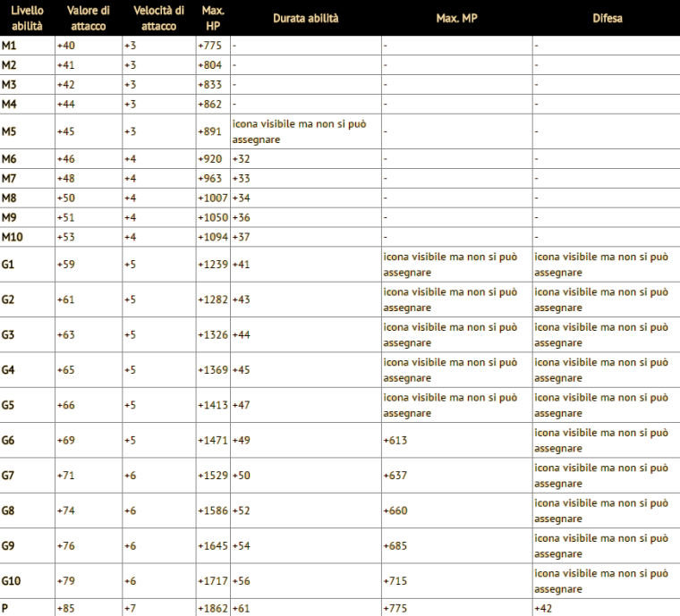Select the 'Durata abilità' column header

pyautogui.click(x=305, y=18)
